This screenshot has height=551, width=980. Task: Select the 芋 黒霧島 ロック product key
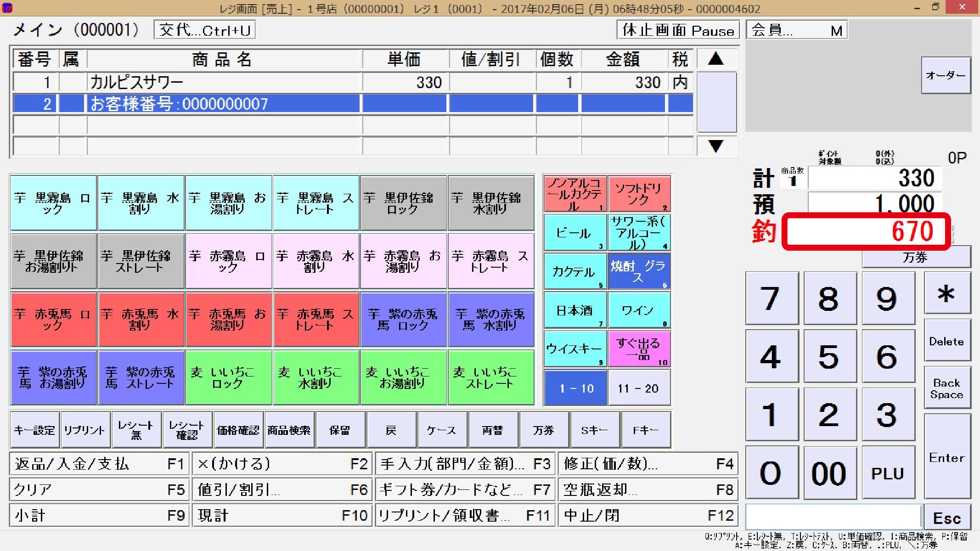pos(52,202)
